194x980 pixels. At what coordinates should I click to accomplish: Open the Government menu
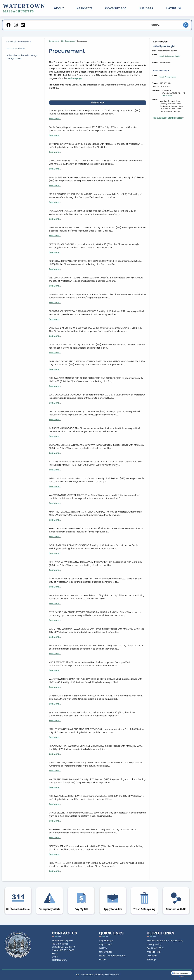coord(115,8)
